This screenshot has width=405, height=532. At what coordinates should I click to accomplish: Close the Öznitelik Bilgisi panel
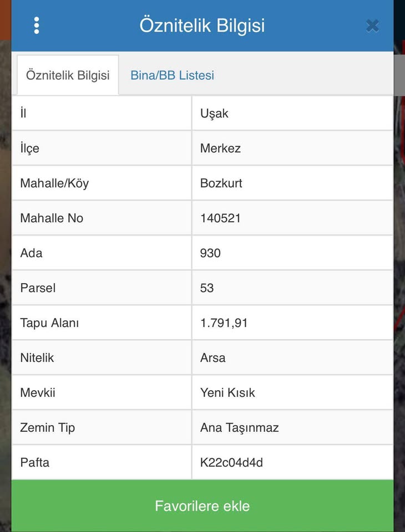[x=372, y=25]
